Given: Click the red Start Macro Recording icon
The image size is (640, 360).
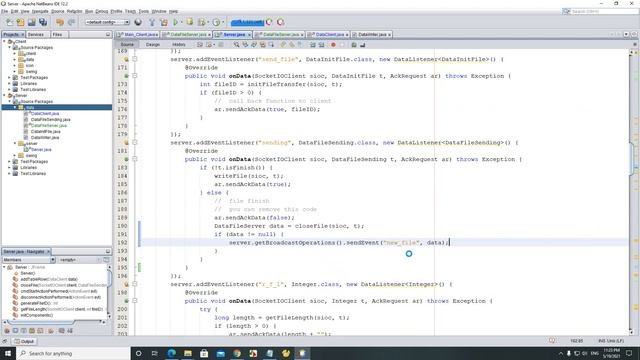Looking at the screenshot, I should 333,44.
